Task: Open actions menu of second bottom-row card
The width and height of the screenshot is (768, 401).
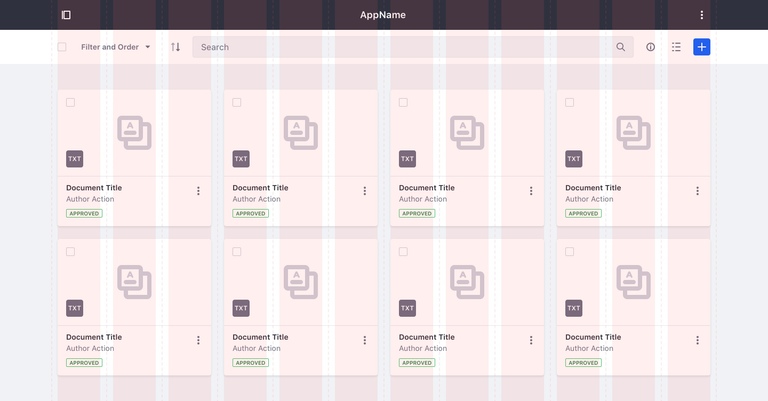Action: tap(364, 340)
